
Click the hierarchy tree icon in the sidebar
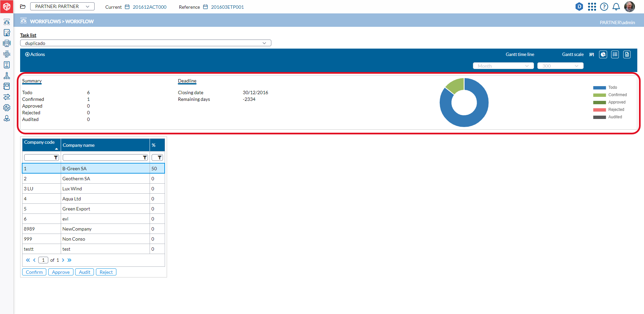click(7, 75)
